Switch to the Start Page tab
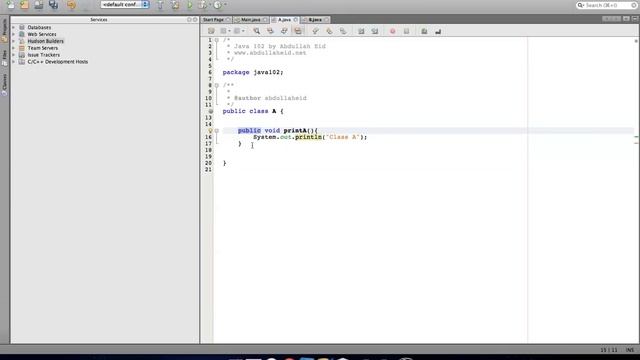 [213, 20]
